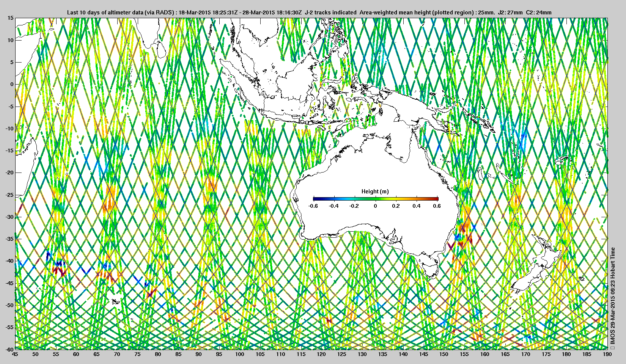The height and width of the screenshot is (364, 626).
Task: Click the y-axis latitude label -60
Action: coord(9,349)
